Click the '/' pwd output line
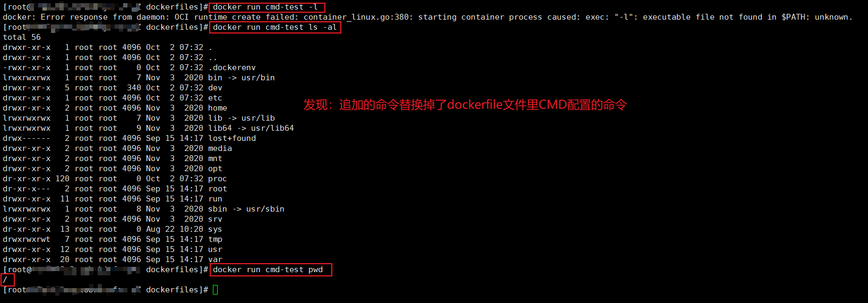The height and width of the screenshot is (303, 868). coord(5,280)
